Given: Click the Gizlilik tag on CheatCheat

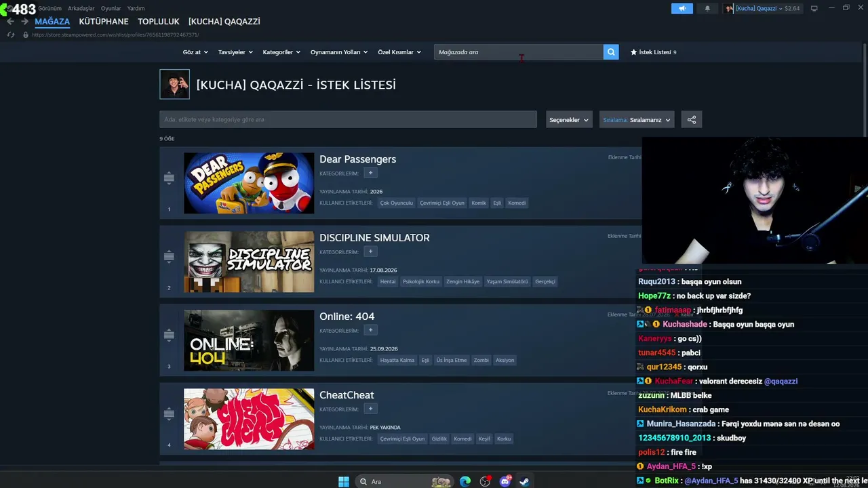Looking at the screenshot, I should coord(439,439).
